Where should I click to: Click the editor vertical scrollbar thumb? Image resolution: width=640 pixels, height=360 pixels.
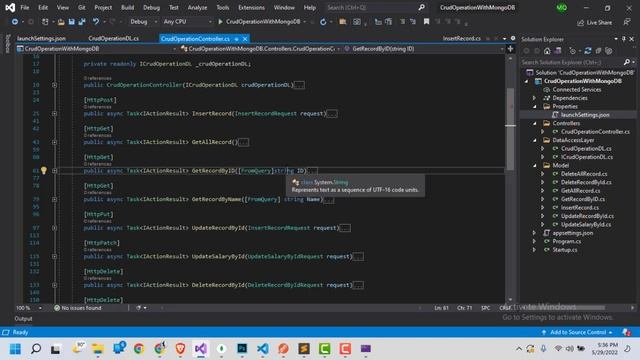click(x=510, y=129)
